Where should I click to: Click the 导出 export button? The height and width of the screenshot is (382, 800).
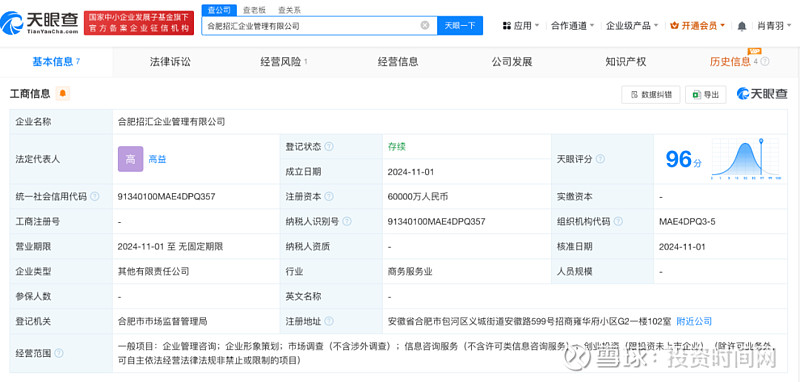pos(706,94)
